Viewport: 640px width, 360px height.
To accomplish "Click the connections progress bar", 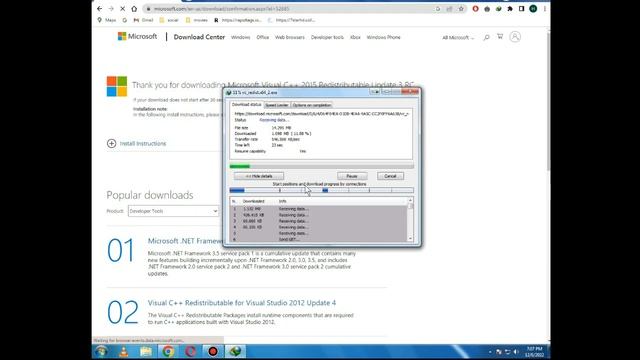I will click(x=322, y=190).
